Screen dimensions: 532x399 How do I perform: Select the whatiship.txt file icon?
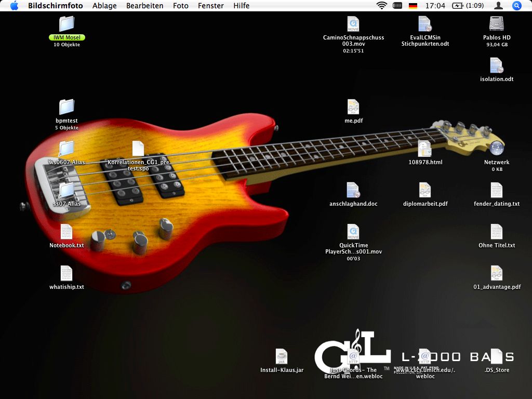[66, 273]
